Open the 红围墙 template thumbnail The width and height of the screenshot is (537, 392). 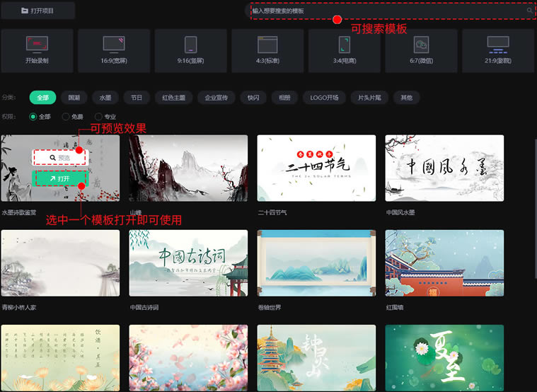pyautogui.click(x=444, y=263)
